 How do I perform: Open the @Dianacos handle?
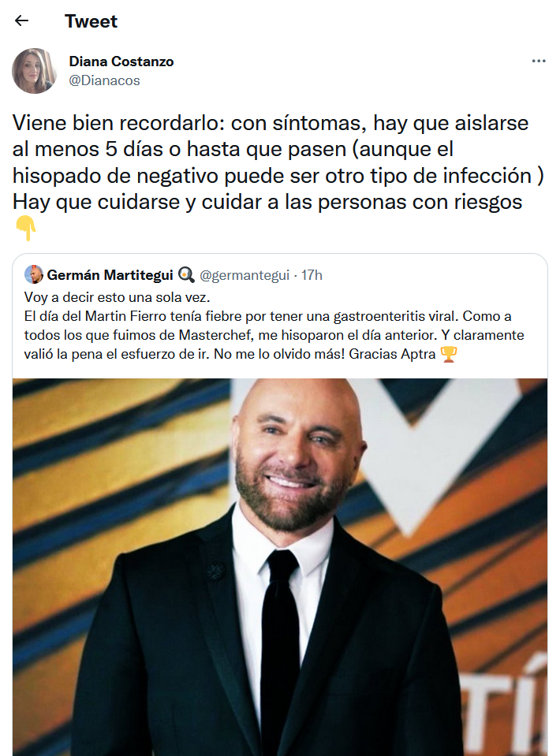click(104, 80)
